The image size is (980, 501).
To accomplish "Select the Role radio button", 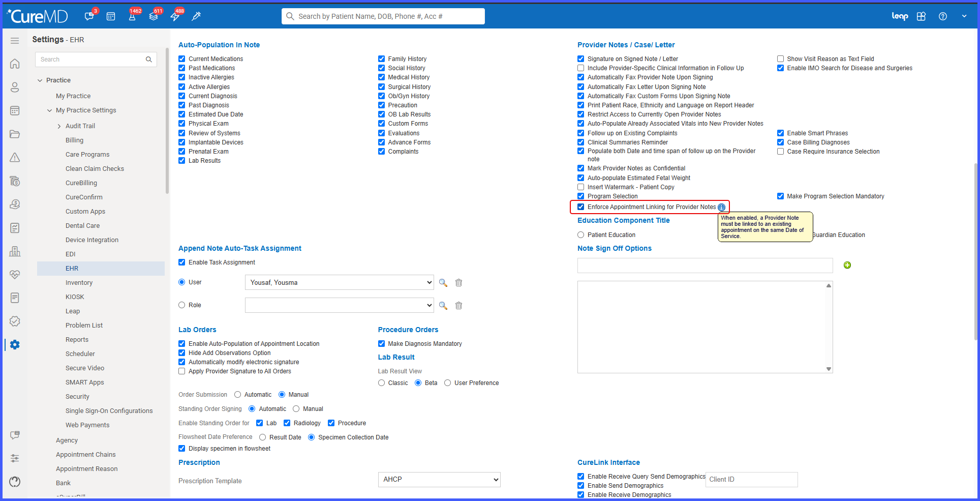I will click(182, 305).
